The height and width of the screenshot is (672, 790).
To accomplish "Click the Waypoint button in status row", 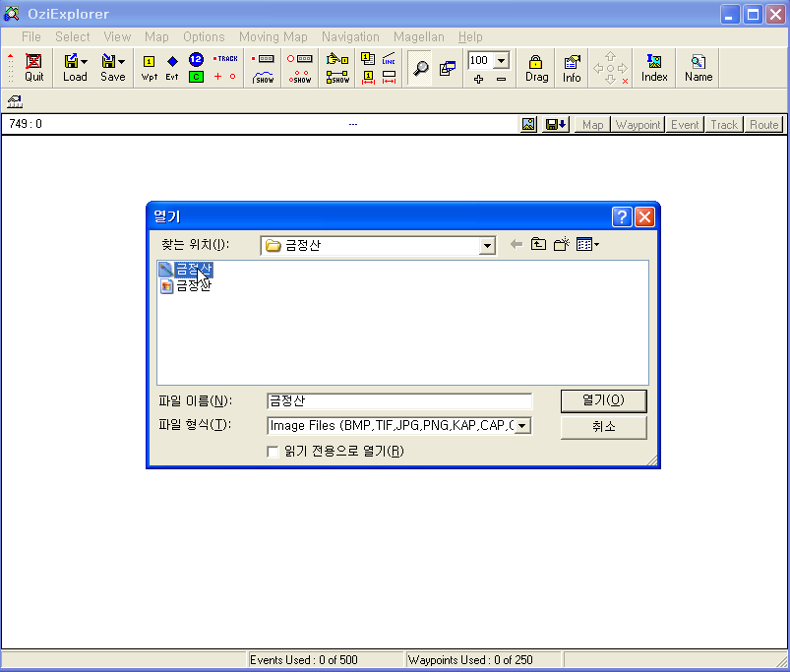I will tap(638, 124).
